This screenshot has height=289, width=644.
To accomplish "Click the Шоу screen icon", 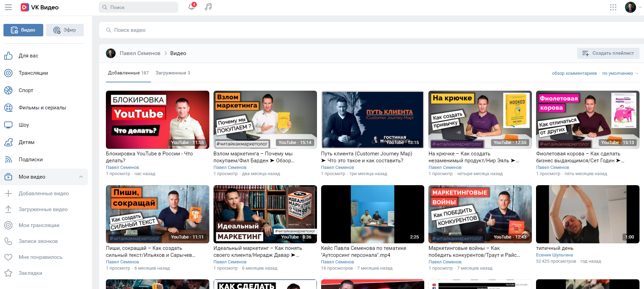I will 8,125.
